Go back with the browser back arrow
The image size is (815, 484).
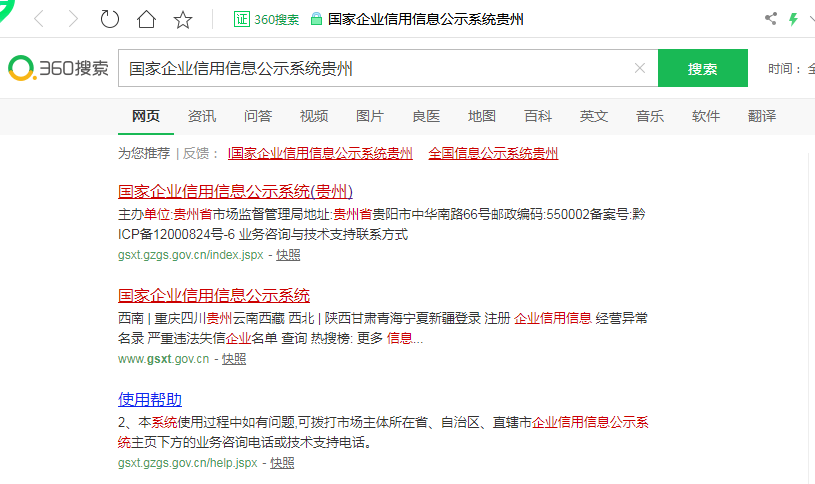pos(39,20)
